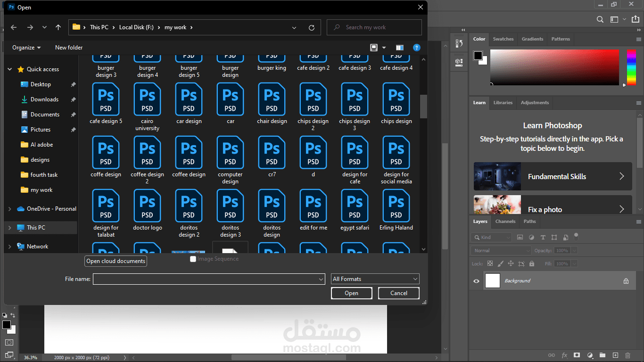Image resolution: width=644 pixels, height=362 pixels.
Task: Filter layers by pixel layers icon
Action: point(520,238)
